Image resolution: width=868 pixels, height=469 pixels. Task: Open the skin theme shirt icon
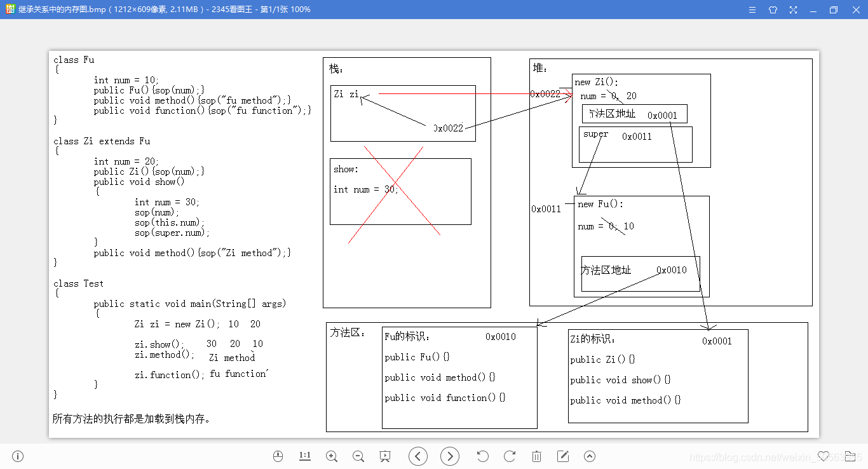point(773,10)
